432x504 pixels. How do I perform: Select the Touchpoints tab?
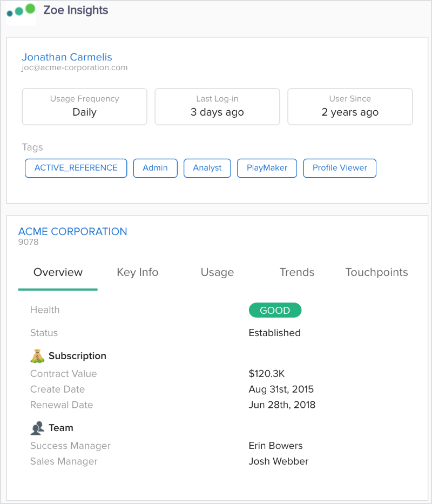point(376,272)
